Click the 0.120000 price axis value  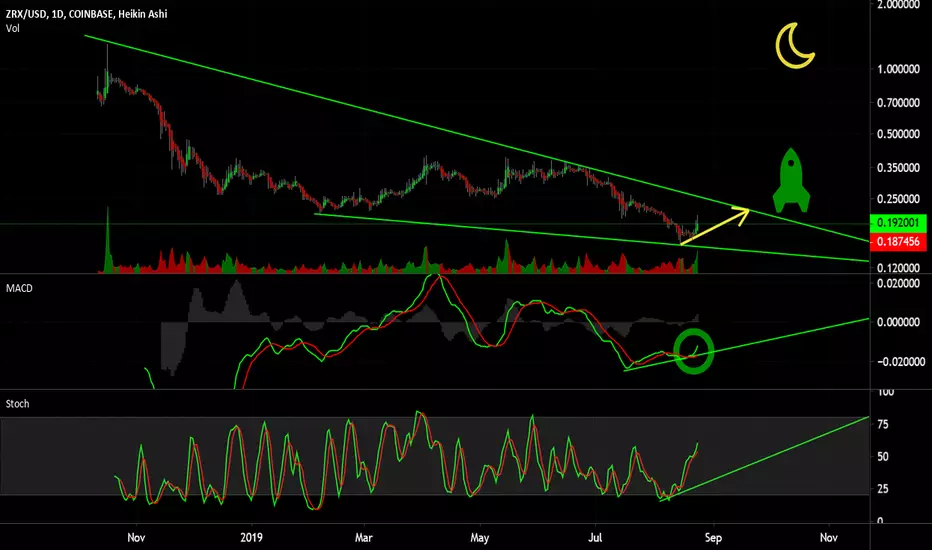(x=898, y=268)
